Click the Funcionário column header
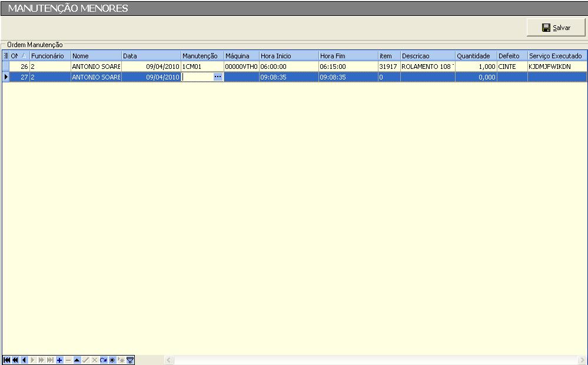The width and height of the screenshot is (588, 365). click(x=50, y=56)
